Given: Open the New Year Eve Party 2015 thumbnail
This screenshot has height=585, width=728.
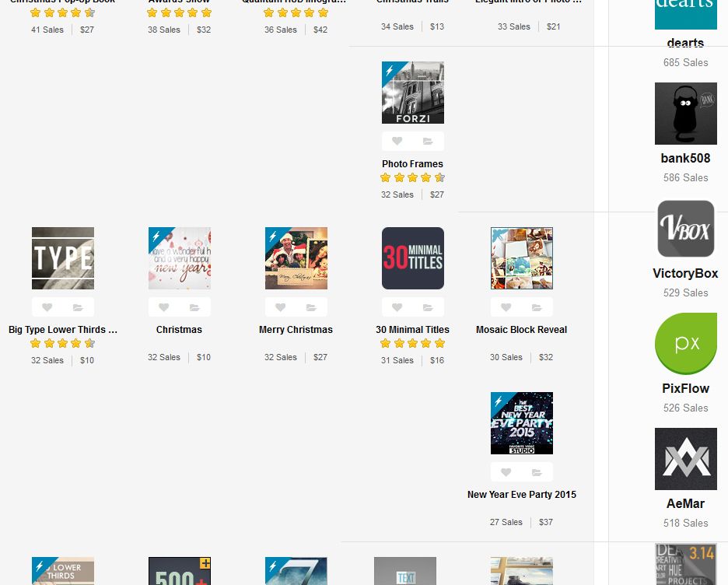Looking at the screenshot, I should click(x=522, y=423).
